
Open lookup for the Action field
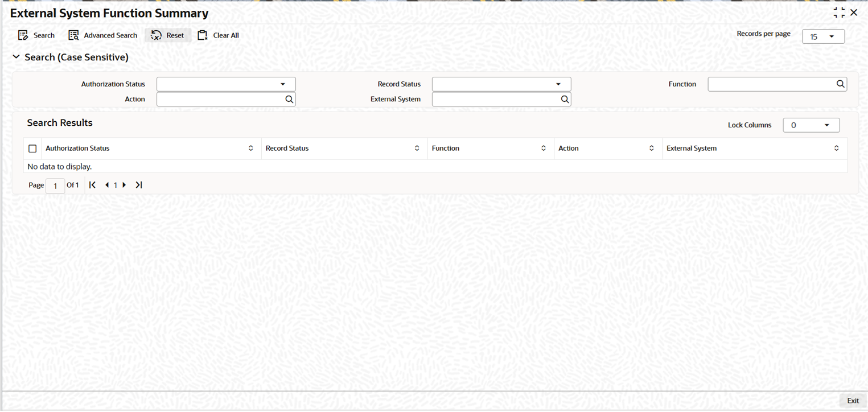pos(290,99)
